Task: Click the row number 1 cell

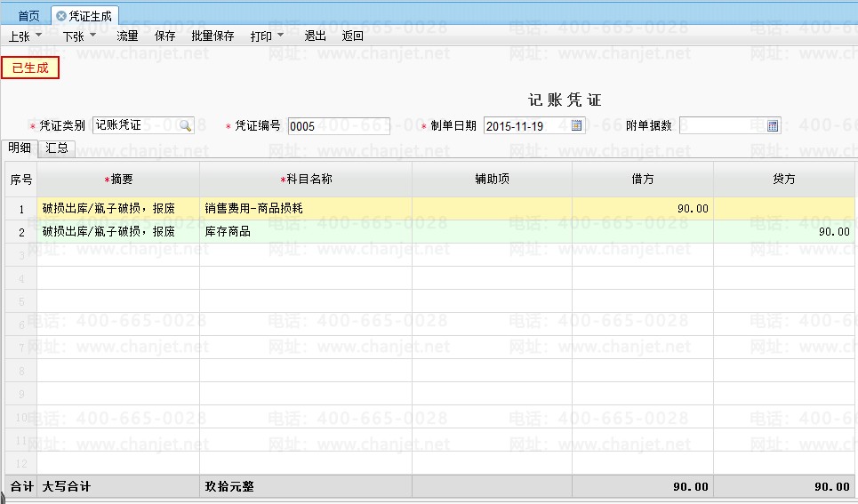Action: coord(21,209)
